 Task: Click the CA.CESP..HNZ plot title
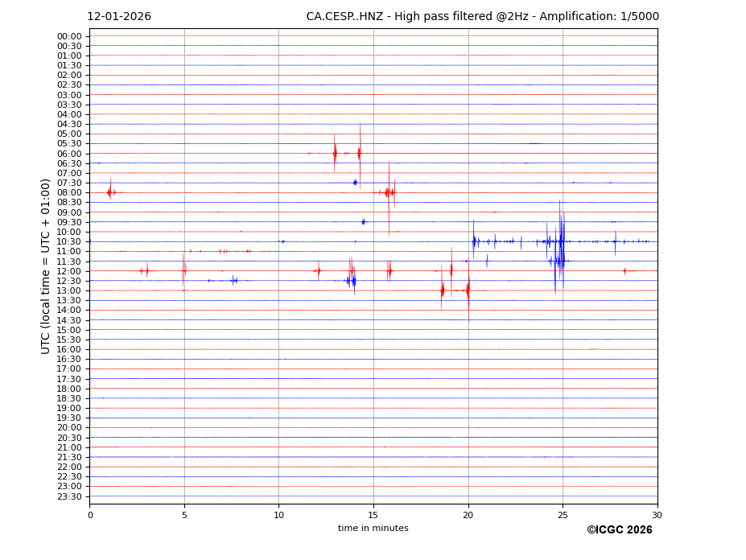(482, 17)
